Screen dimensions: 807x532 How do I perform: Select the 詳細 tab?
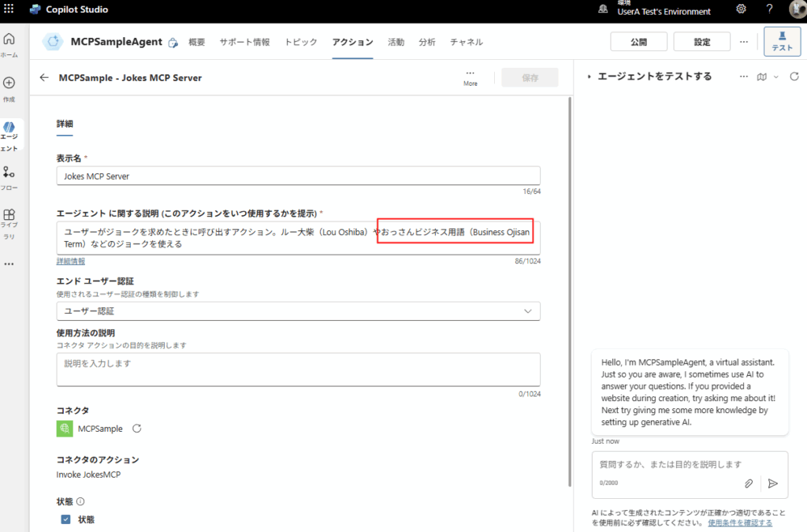click(x=65, y=124)
